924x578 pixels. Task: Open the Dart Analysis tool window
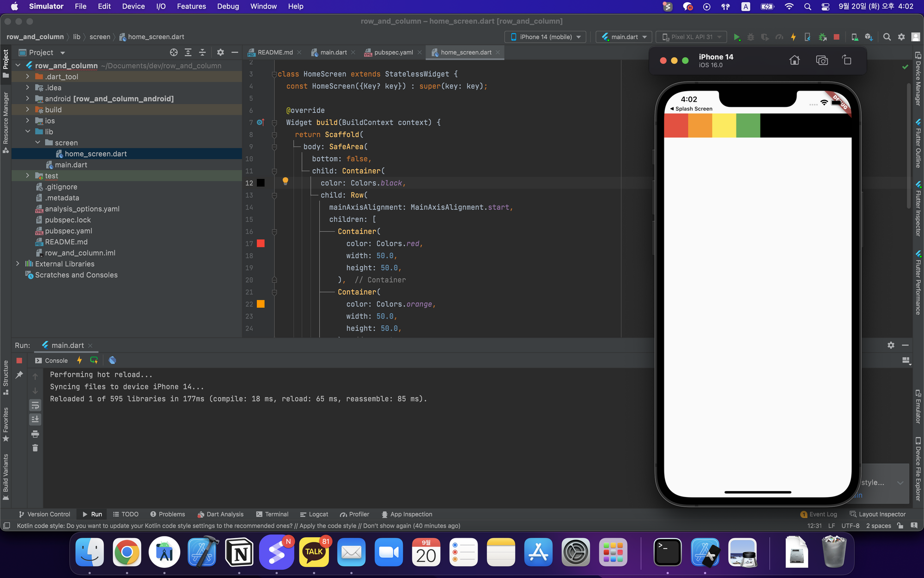[x=220, y=514]
